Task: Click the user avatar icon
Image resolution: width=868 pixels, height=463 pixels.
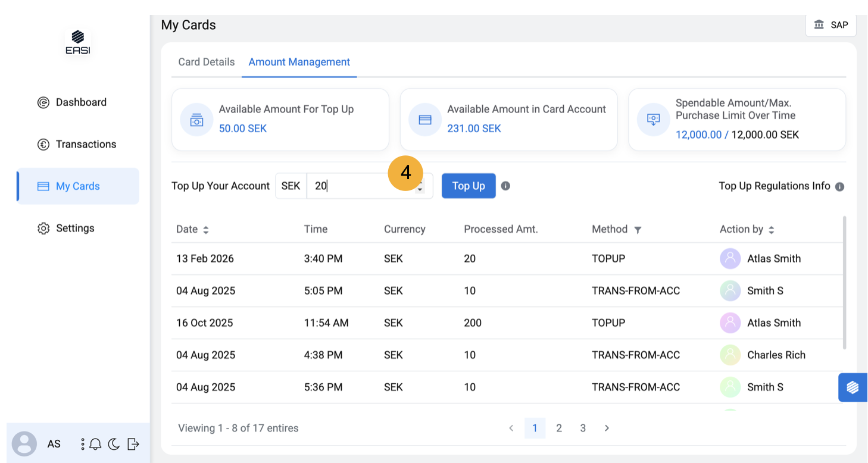Action: tap(24, 444)
